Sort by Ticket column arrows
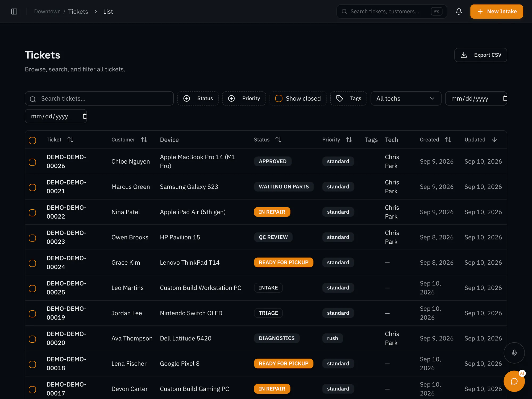This screenshot has height=399, width=532. pyautogui.click(x=70, y=140)
